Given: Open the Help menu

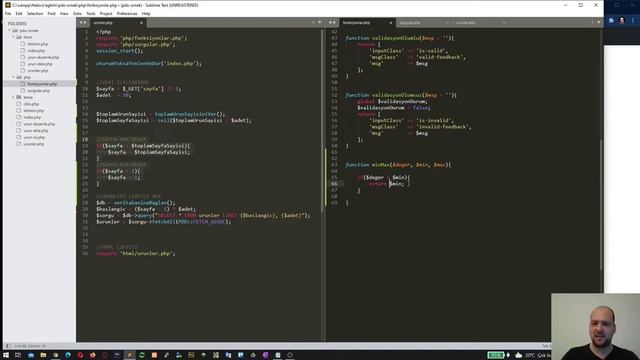Looking at the screenshot, I should [146, 13].
